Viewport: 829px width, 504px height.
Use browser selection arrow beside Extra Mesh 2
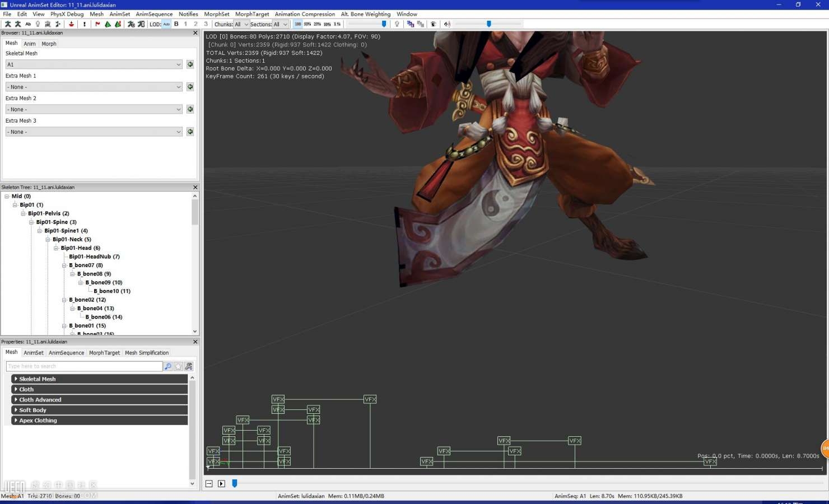tap(190, 109)
